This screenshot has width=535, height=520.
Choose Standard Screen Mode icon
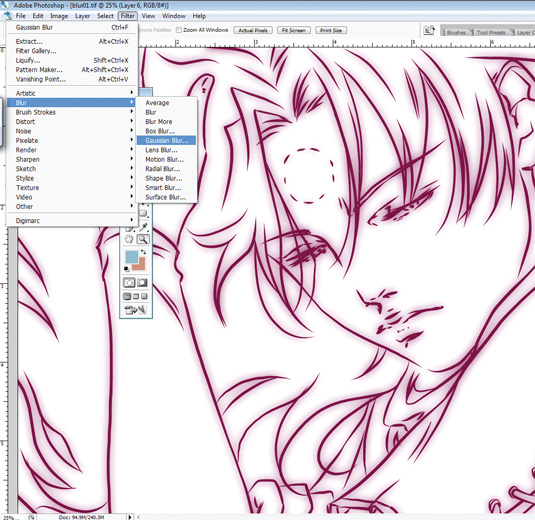127,296
